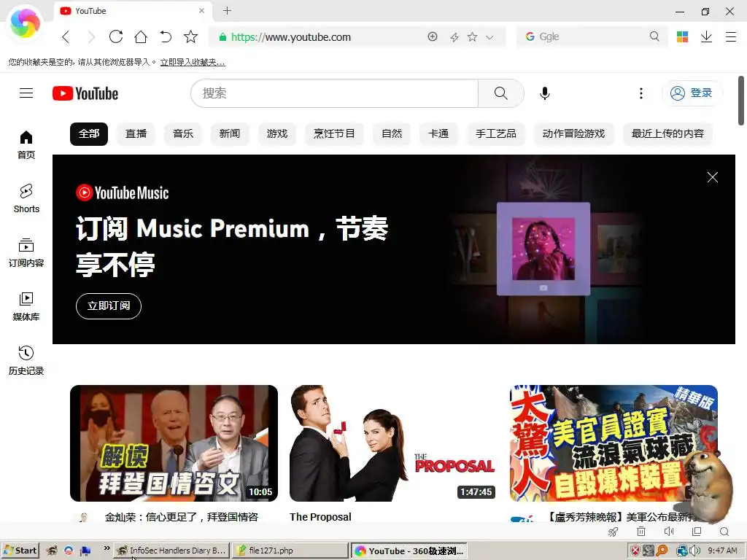The image size is (747, 560).
Task: Open 历史记录 in the sidebar
Action: [26, 360]
